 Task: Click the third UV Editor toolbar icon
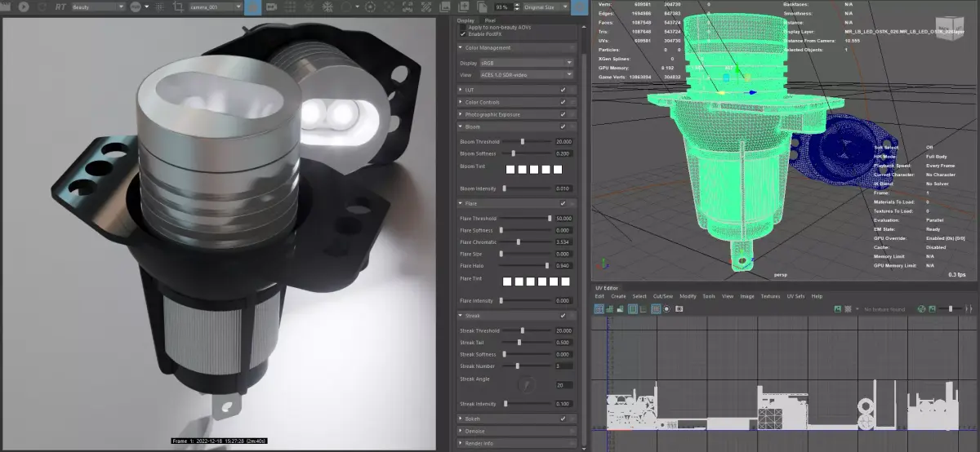[621, 309]
